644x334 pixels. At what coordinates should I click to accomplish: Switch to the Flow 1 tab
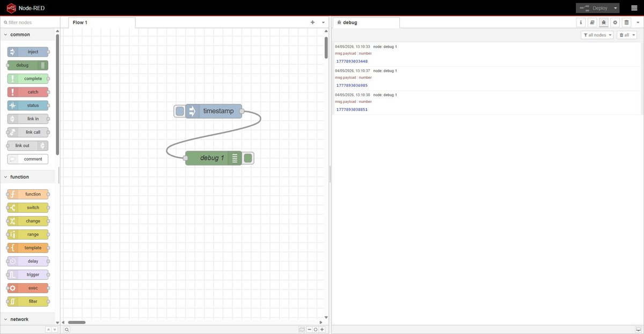(x=102, y=23)
